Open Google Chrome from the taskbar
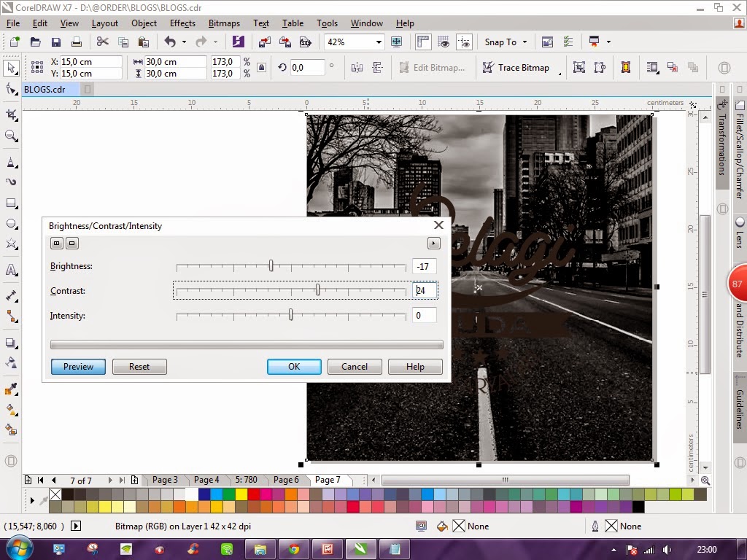The image size is (747, 560). coord(294,549)
